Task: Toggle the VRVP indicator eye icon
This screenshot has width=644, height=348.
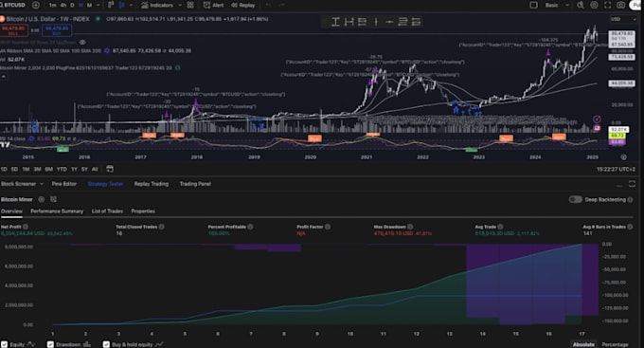Action: [x=82, y=43]
